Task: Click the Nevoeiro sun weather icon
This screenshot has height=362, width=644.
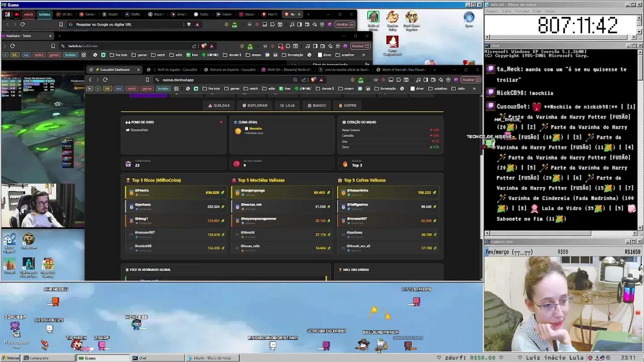Action: pyautogui.click(x=238, y=131)
